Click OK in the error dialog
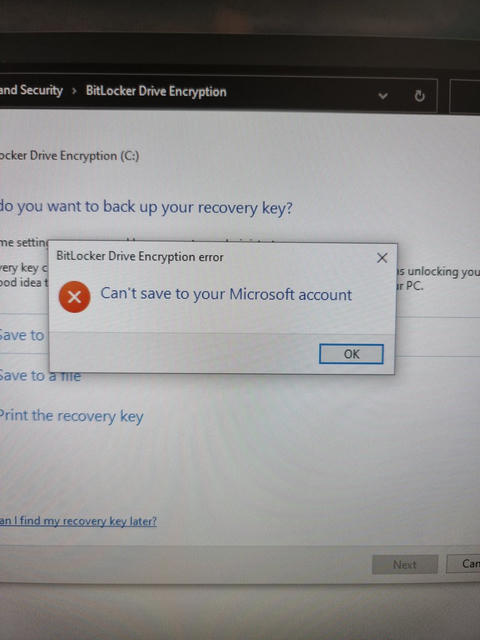This screenshot has width=480, height=640. (351, 354)
